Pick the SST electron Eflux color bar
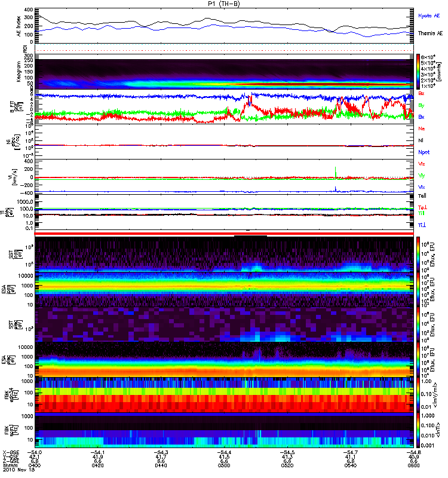Screen dimensions: 448x478 418,324
